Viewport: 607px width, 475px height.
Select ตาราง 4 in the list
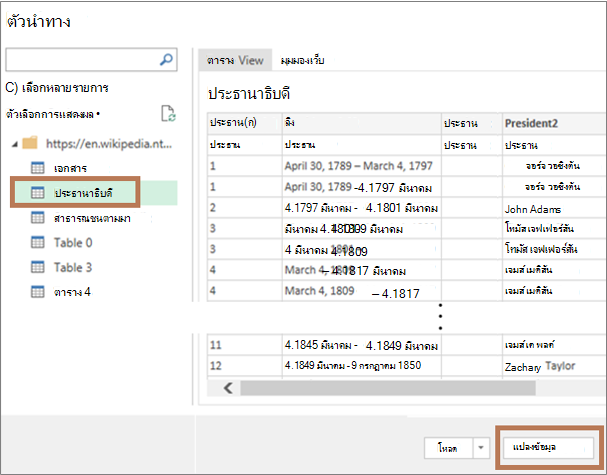pos(72,292)
